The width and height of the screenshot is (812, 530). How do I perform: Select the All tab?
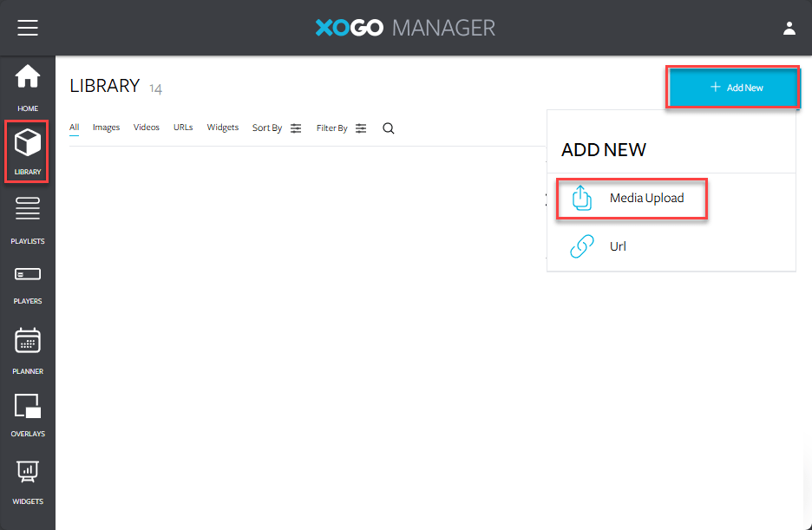click(x=75, y=128)
